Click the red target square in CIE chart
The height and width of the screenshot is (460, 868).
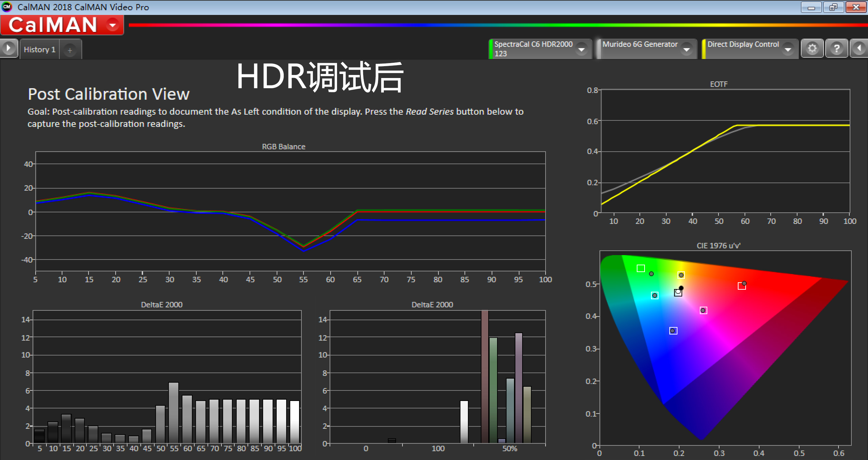(742, 286)
